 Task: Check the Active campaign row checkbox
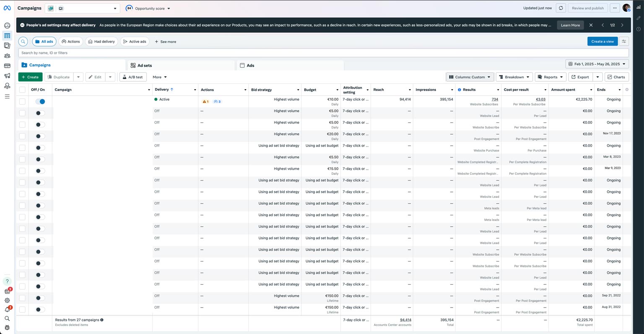22,101
